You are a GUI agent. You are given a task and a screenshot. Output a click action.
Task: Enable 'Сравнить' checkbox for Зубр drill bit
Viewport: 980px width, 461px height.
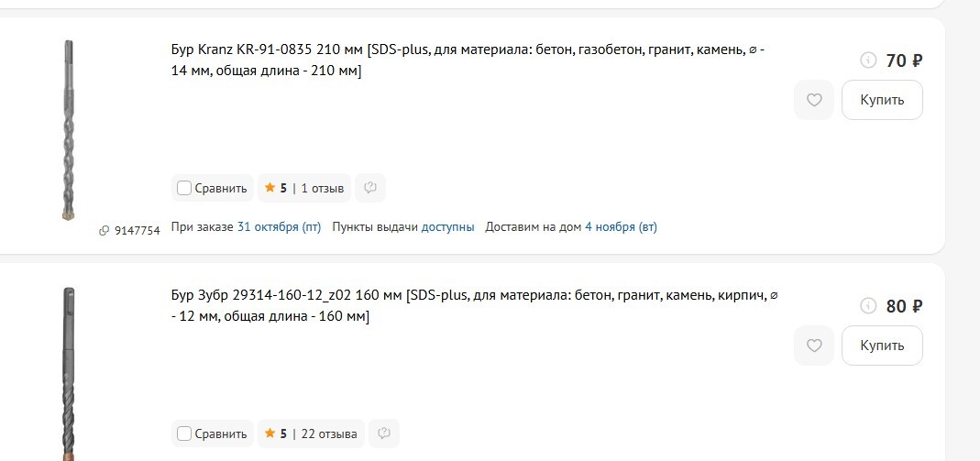(184, 434)
